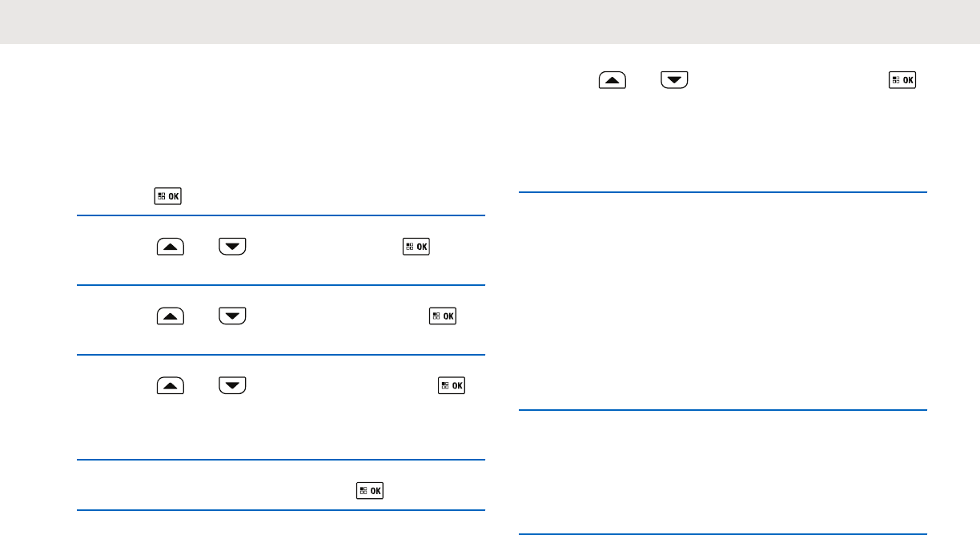Click the first blue divider in the right column

(722, 192)
